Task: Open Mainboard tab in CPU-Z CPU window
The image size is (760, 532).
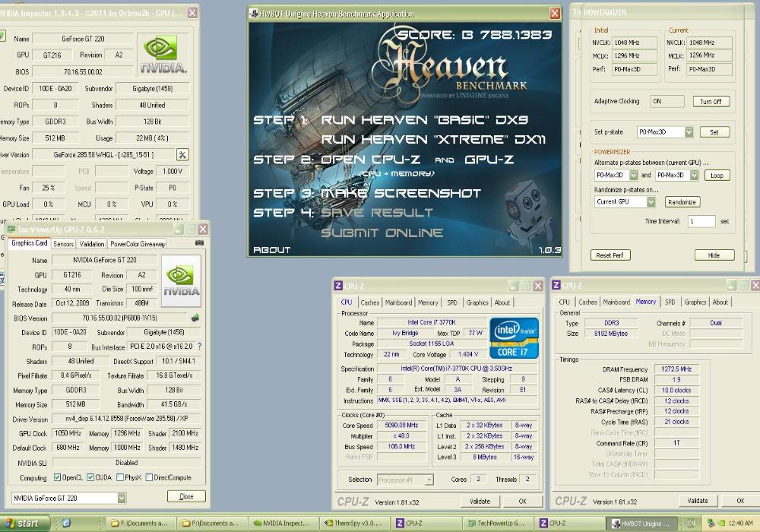Action: click(x=398, y=302)
